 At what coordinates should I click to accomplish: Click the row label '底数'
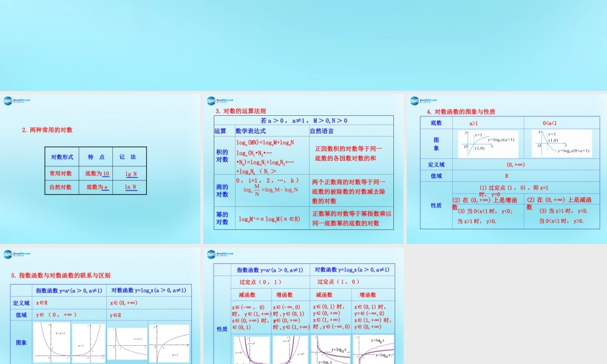[x=436, y=123]
